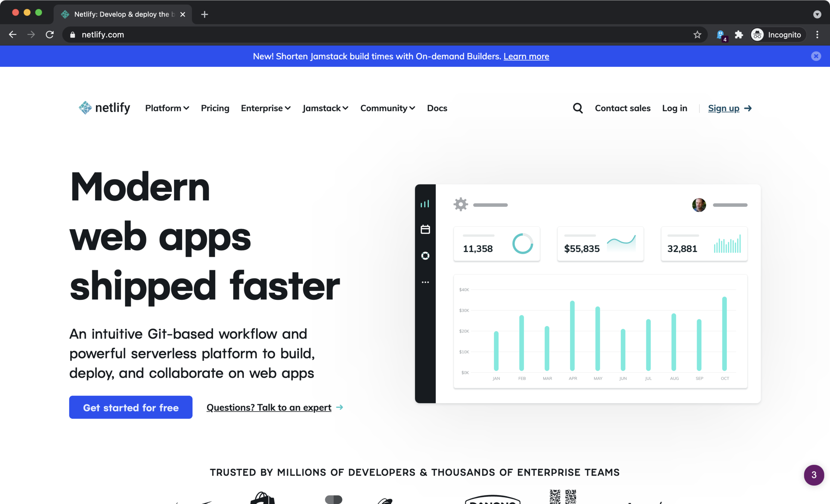Bookmark page with the star icon
This screenshot has width=830, height=504.
(x=697, y=35)
